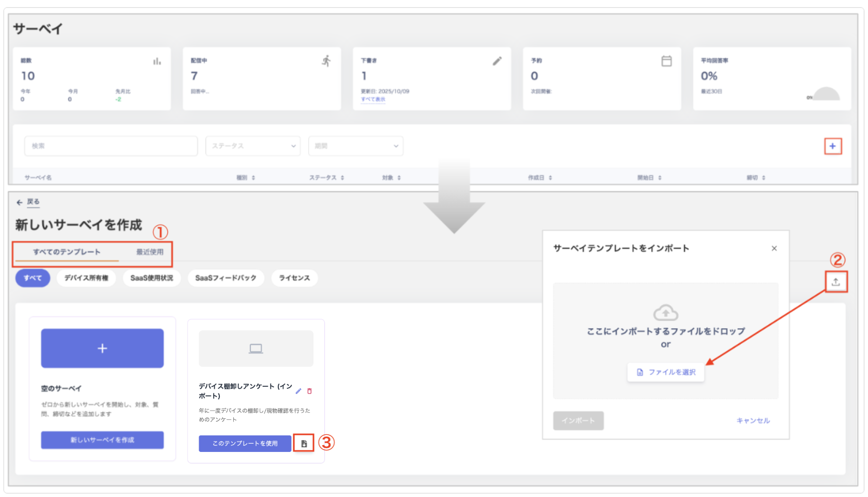Click the plus icon to add survey
868x497 pixels.
pyautogui.click(x=832, y=147)
